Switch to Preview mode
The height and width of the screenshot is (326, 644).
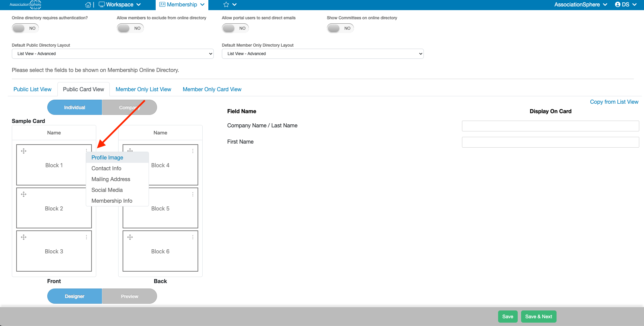(x=130, y=296)
